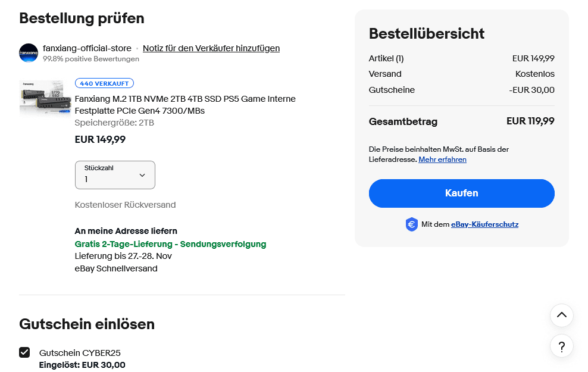Open the eBay-Käuferschutz link
Screen dimensions: 588x372
coord(484,224)
